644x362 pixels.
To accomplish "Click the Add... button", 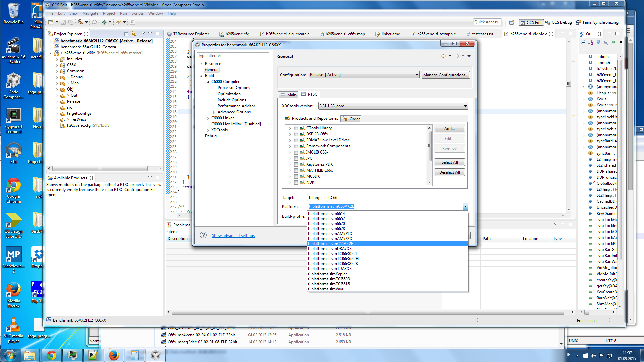I will [x=449, y=129].
